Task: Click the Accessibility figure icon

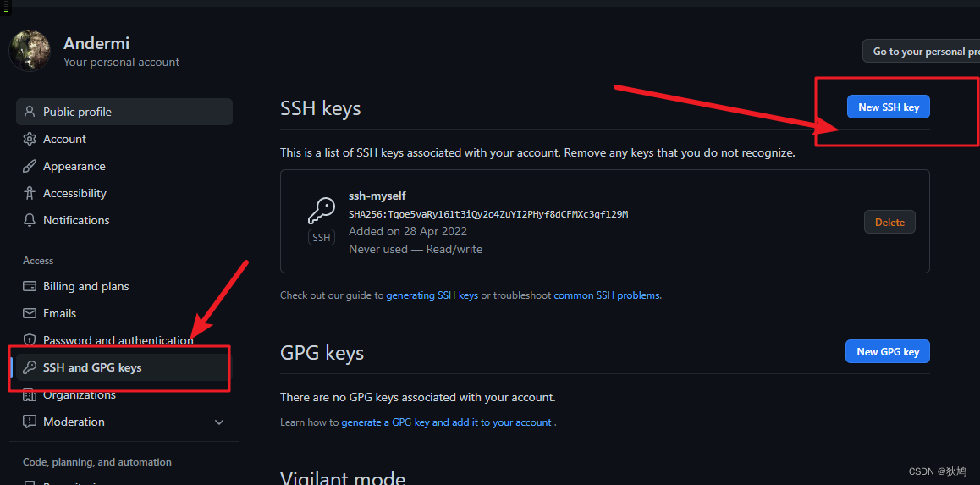Action: pos(30,193)
